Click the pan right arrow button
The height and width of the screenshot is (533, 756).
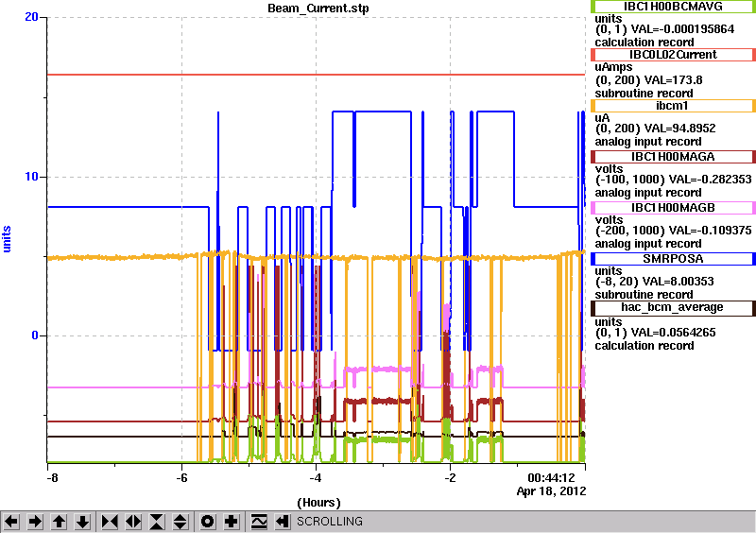[x=35, y=522]
